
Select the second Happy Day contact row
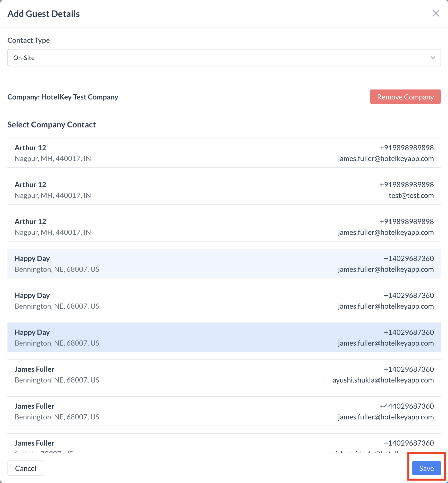(x=224, y=301)
